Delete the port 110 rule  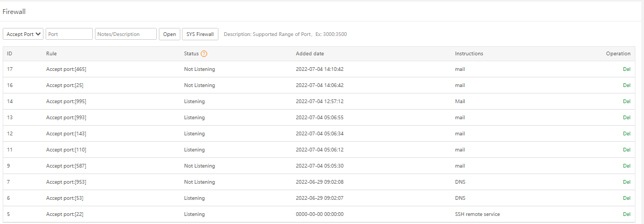click(x=626, y=150)
